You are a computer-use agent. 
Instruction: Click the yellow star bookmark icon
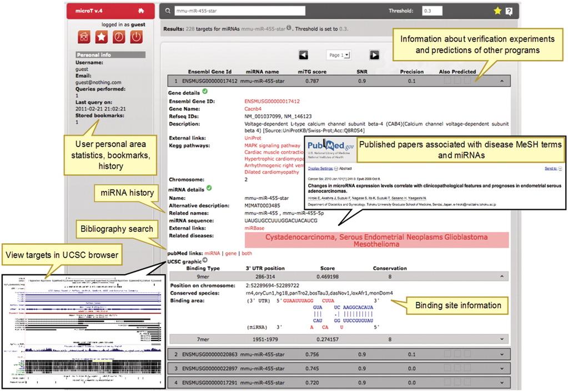(497, 11)
